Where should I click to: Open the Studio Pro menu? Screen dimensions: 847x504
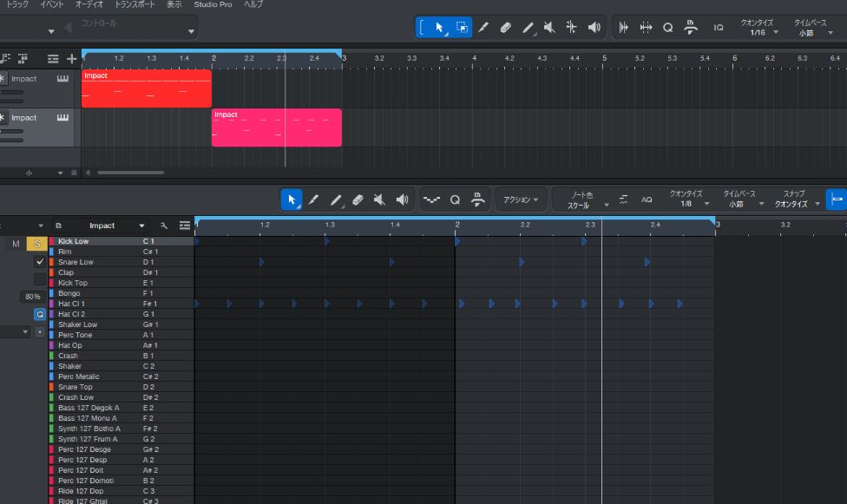(x=213, y=4)
